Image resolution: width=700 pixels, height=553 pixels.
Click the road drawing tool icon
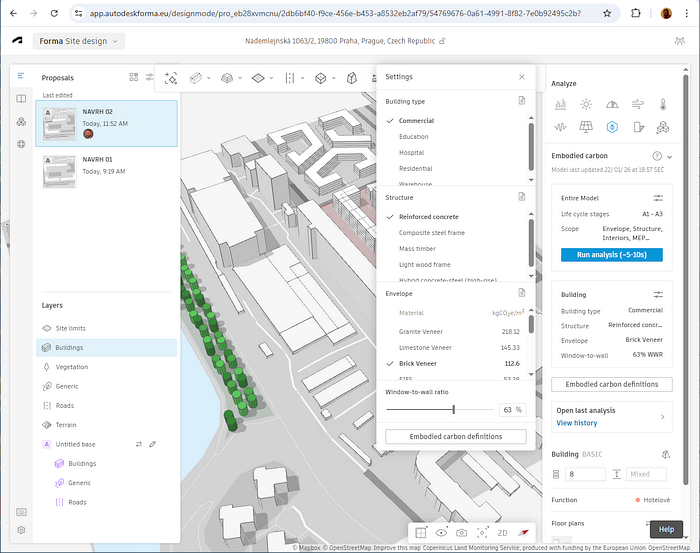coord(290,79)
